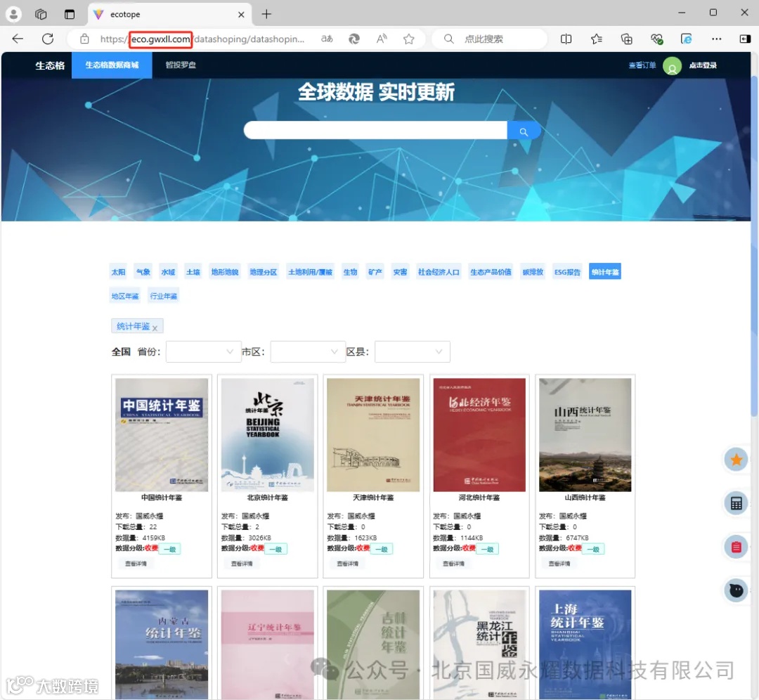Select the 生物 category tag

click(x=350, y=272)
